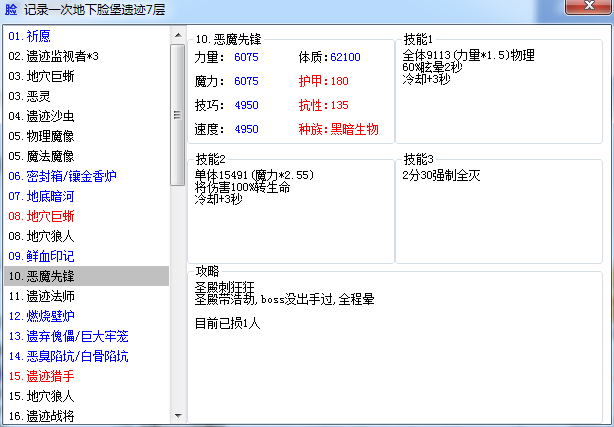Select list item 01. 祈愿
This screenshot has width=614, height=427.
click(x=87, y=36)
